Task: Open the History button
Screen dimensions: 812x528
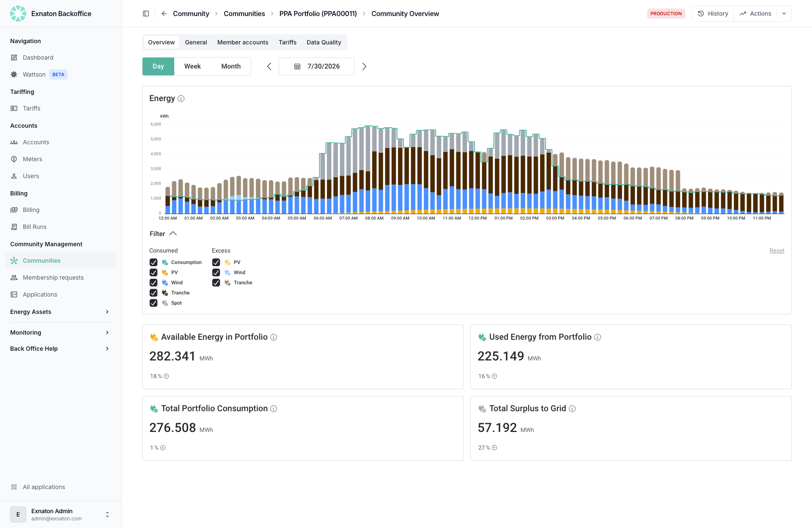Action: [713, 14]
